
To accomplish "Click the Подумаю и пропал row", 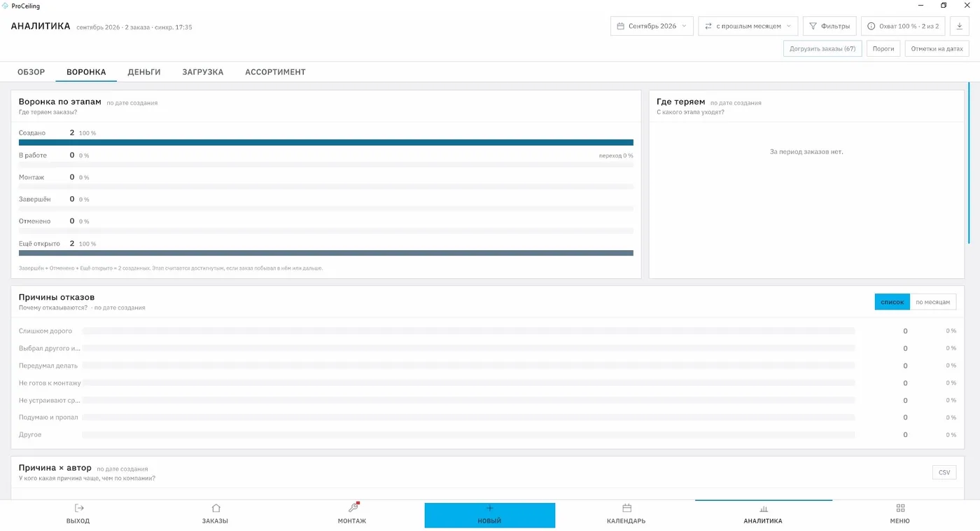I will pyautogui.click(x=487, y=418).
